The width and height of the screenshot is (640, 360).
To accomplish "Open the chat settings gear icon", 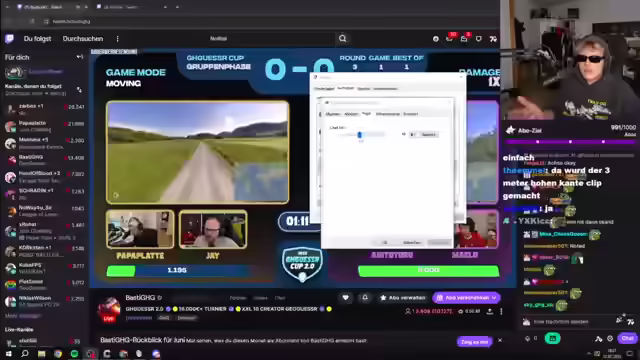I will coord(610,338).
